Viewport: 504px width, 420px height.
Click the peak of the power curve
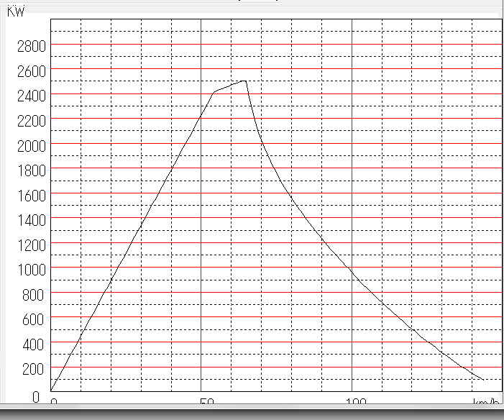click(245, 81)
